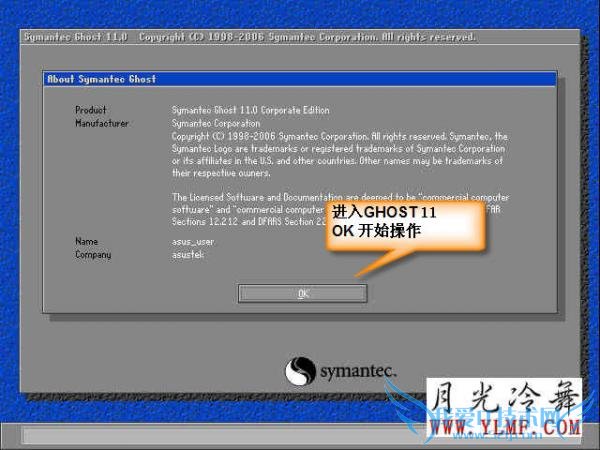Click the Company field label

coord(92,255)
